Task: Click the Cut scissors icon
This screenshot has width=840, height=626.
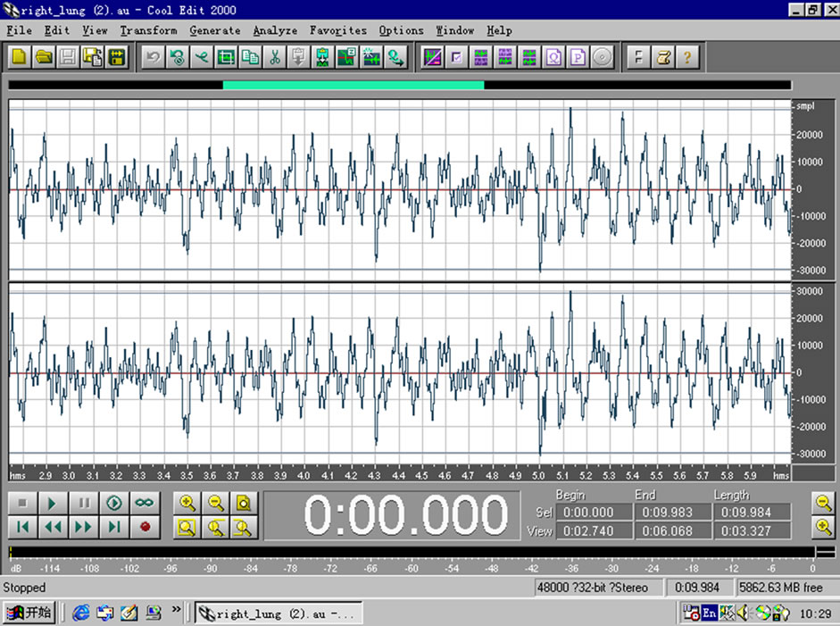Action: [274, 57]
